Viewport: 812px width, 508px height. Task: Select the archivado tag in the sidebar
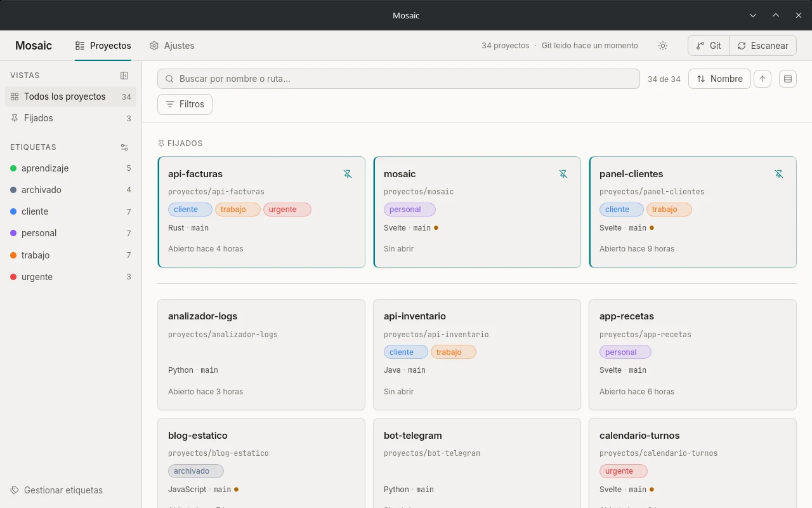pyautogui.click(x=71, y=190)
